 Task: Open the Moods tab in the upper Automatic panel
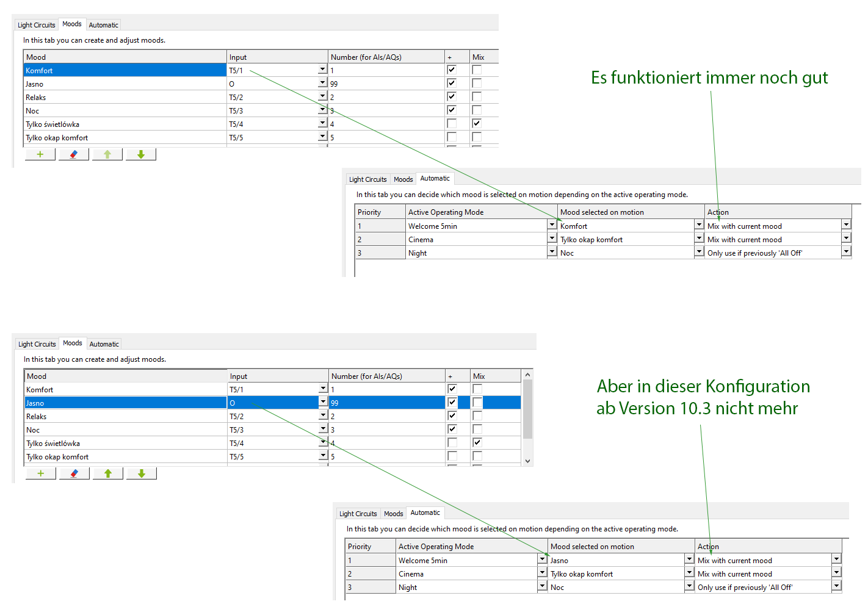tap(403, 179)
